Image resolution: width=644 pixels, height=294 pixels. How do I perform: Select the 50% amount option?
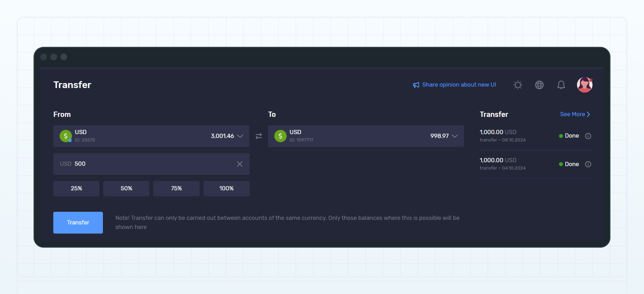126,188
